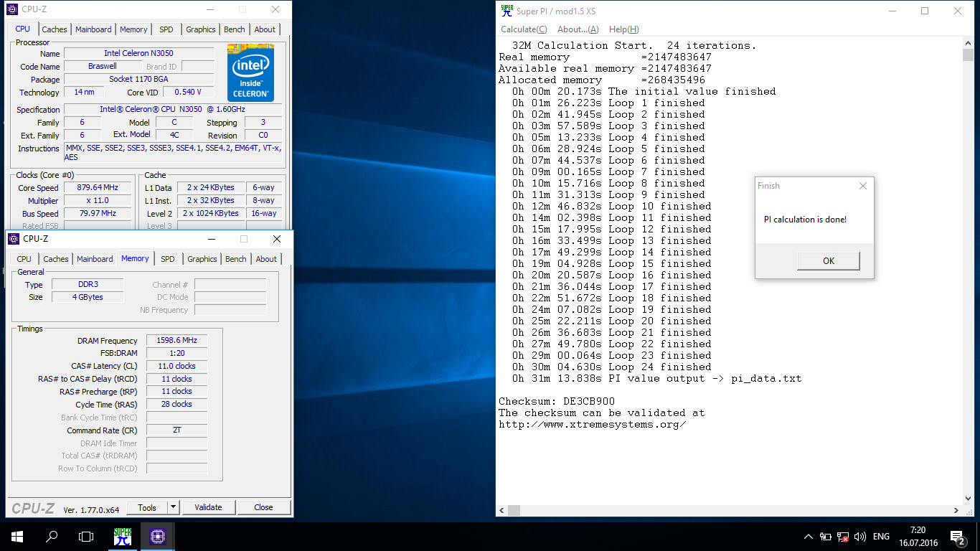Open volume tray icon
This screenshot has width=980, height=551.
tap(859, 536)
